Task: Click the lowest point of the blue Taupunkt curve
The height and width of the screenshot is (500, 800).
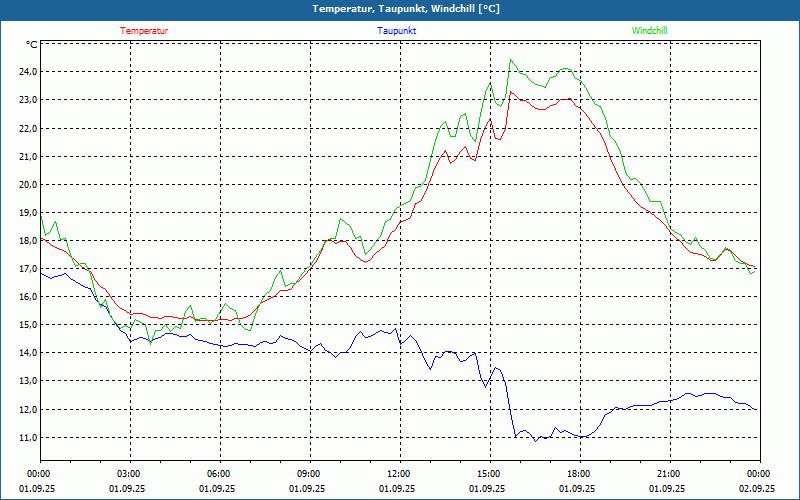Action: tap(536, 441)
